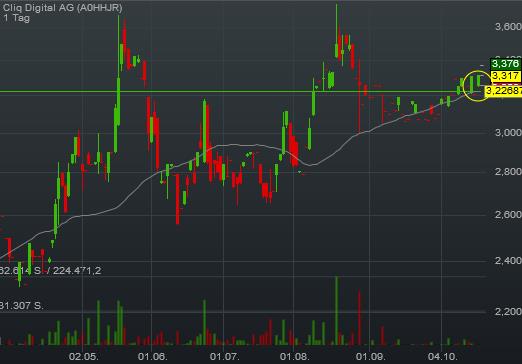Click the yellow 3,2268 level label

503,90
